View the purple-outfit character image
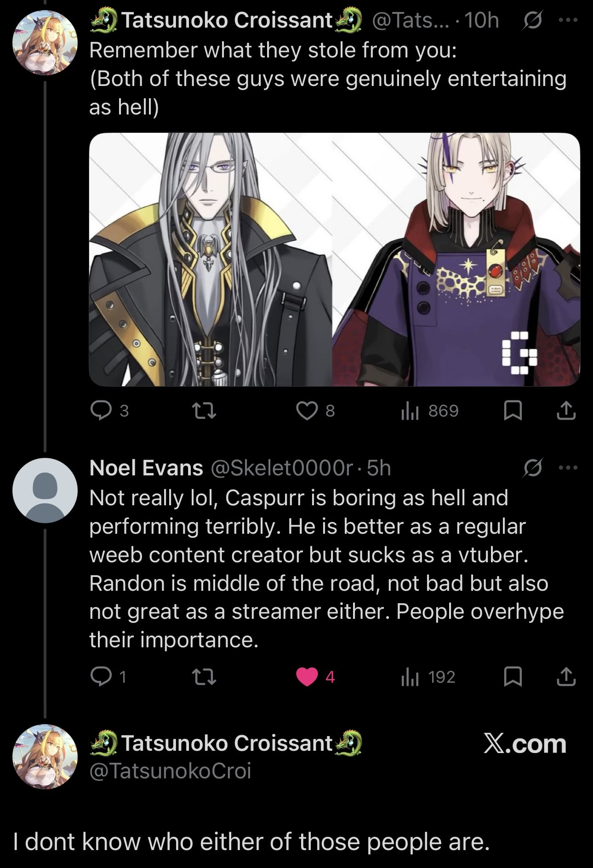593x868 pixels. [x=456, y=260]
